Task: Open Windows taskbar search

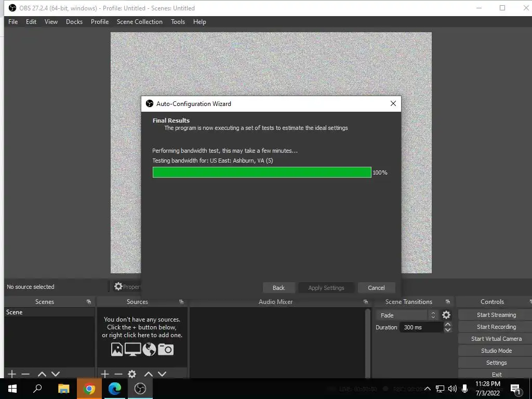Action: tap(37, 389)
